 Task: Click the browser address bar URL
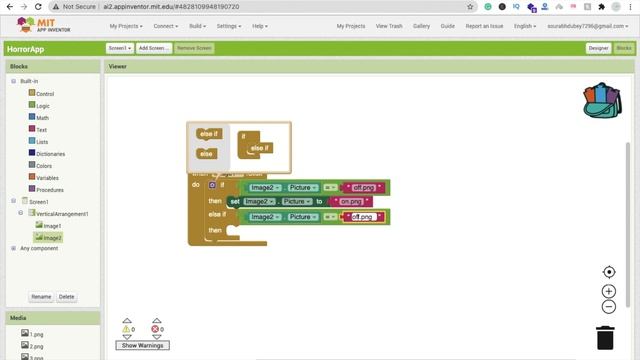[x=171, y=7]
